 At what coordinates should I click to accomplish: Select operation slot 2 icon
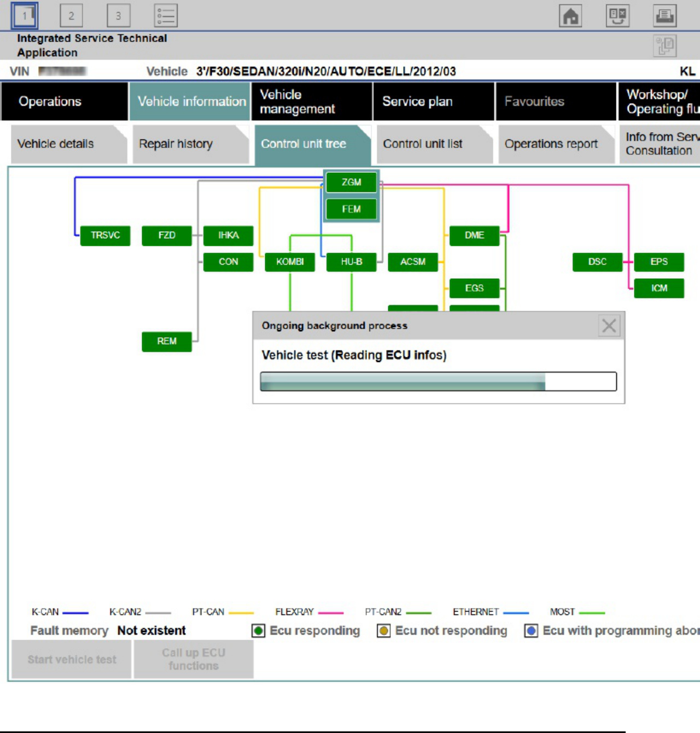coord(71,15)
